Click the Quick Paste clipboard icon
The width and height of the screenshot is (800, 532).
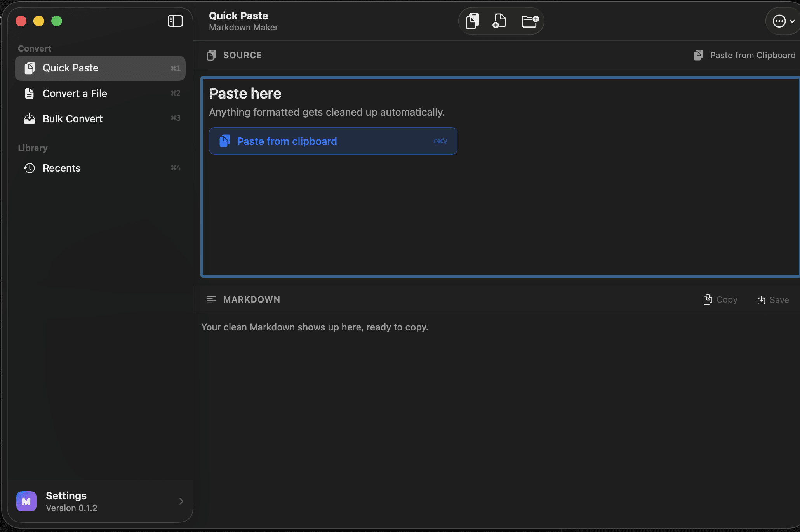click(30, 68)
